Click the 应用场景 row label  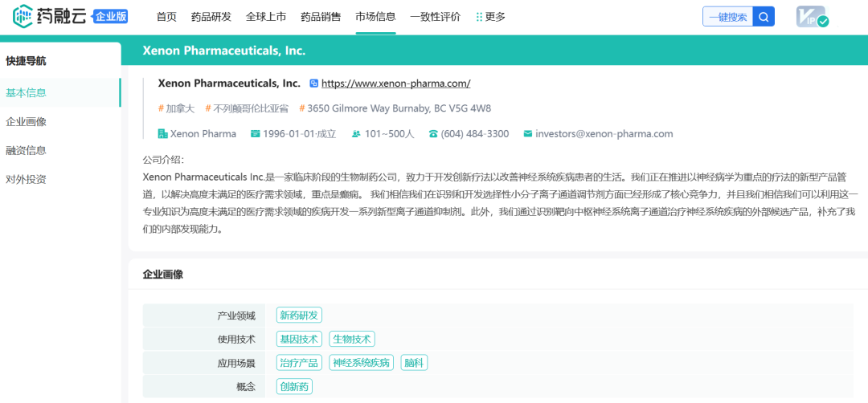[x=236, y=363]
